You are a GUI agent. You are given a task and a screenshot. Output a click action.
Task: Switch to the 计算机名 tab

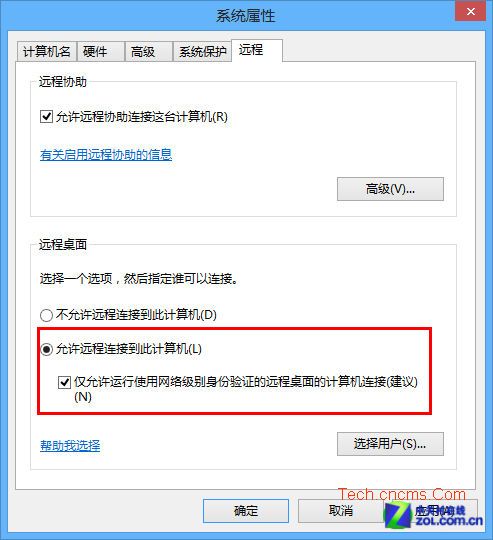click(x=46, y=52)
